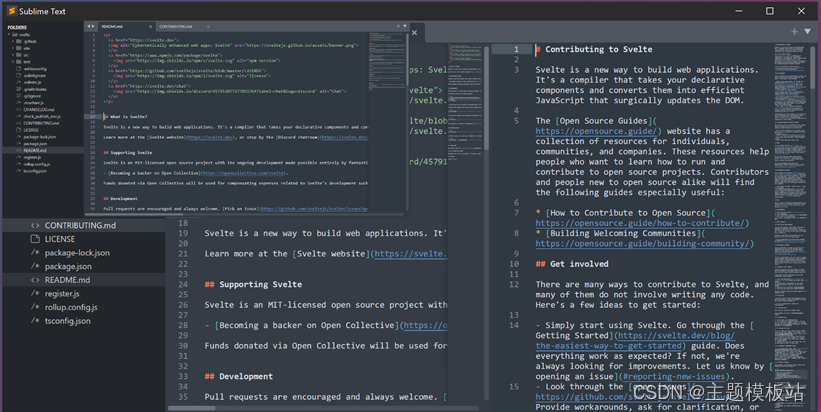The width and height of the screenshot is (821, 412).
Task: Close the enlarged center pane tab
Action: [414, 32]
